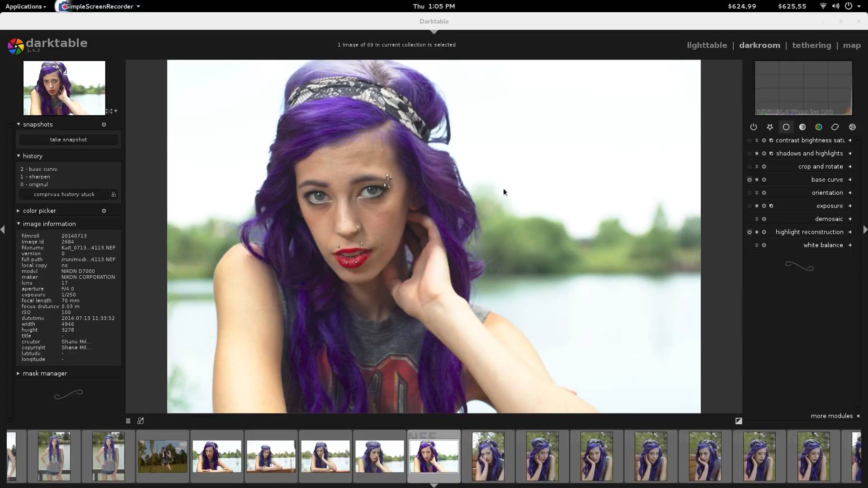The width and height of the screenshot is (868, 488).
Task: Expand the white balance module
Action: click(x=823, y=245)
